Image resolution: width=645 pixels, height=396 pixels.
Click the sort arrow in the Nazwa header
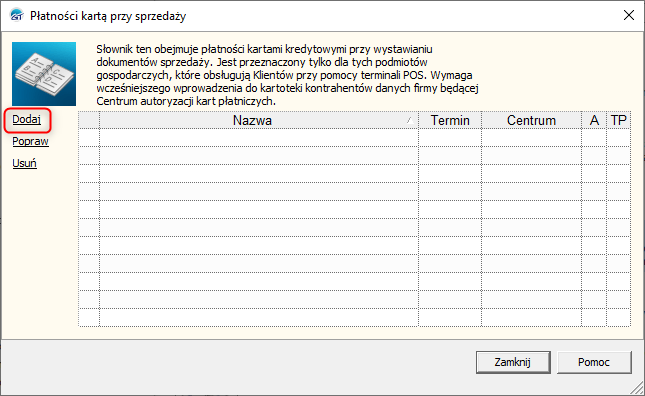409,120
